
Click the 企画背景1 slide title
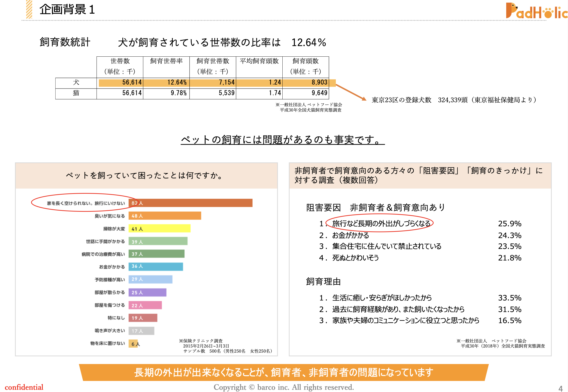tap(67, 9)
